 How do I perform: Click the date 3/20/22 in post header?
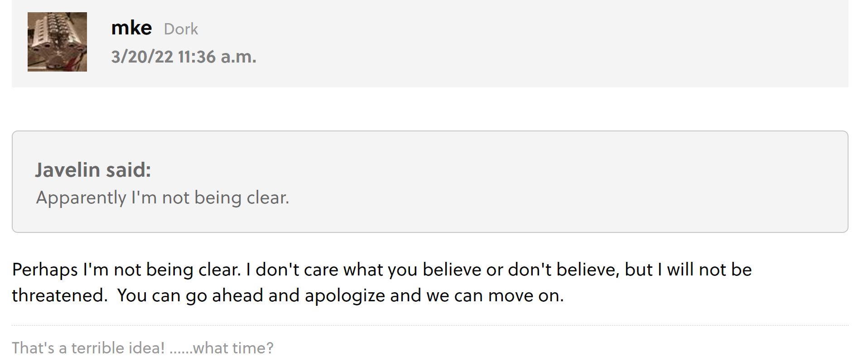(142, 57)
